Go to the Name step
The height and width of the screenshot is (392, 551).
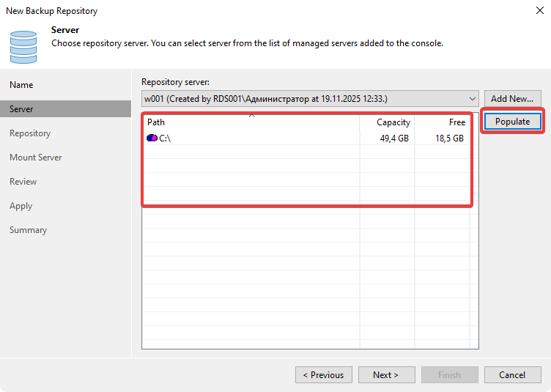tap(21, 85)
